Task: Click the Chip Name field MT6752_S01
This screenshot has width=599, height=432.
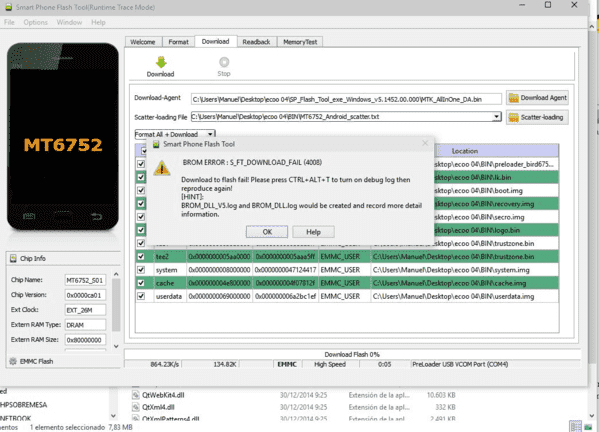Action: pyautogui.click(x=85, y=280)
